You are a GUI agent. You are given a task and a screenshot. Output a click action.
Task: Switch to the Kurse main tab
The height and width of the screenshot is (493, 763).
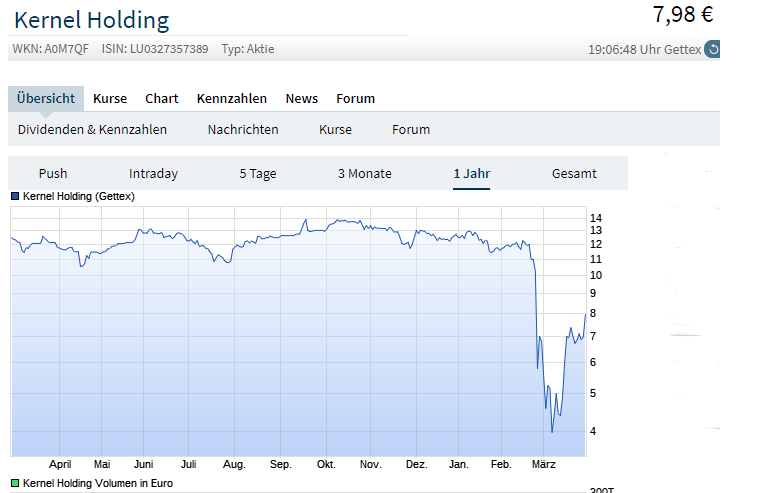110,99
